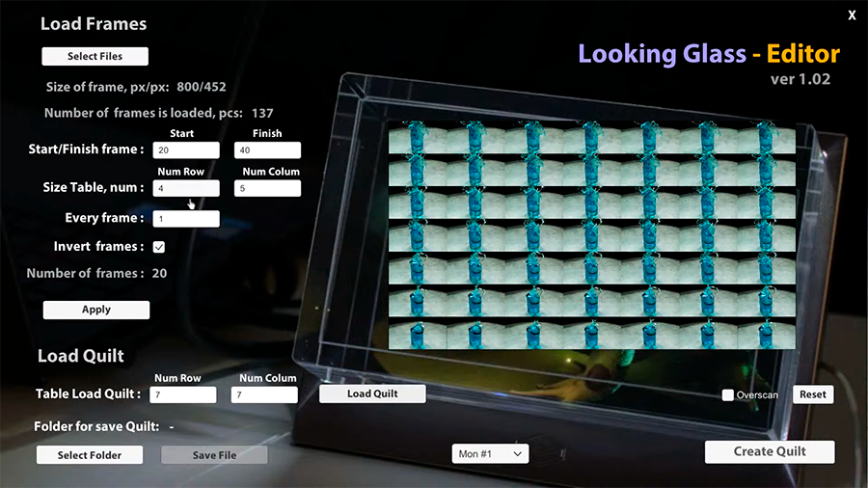Click the Load Quilt Num Colum field
The height and width of the screenshot is (488, 868).
[264, 394]
